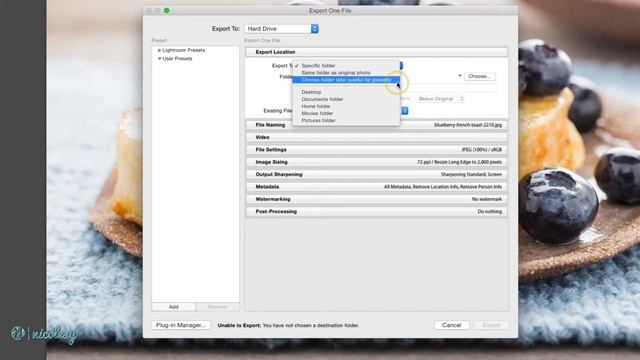Open the folder history arrow beside Choose
Screen dimensions: 640x360
[460, 76]
